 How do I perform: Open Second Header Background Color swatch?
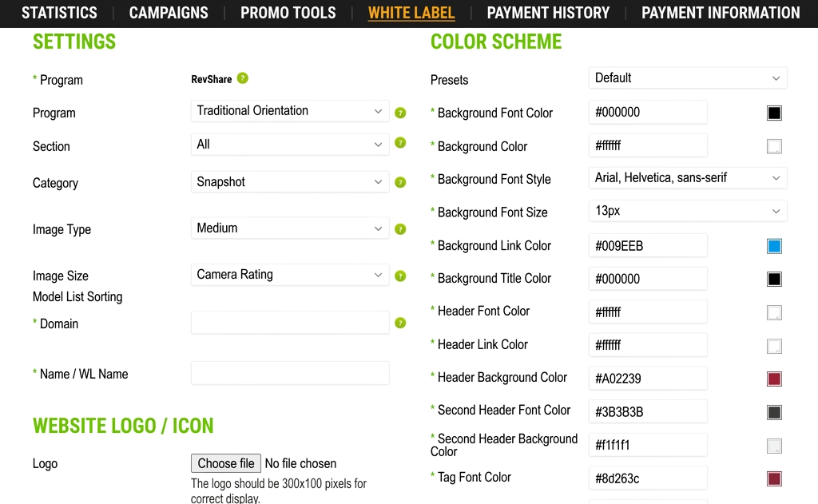point(774,446)
